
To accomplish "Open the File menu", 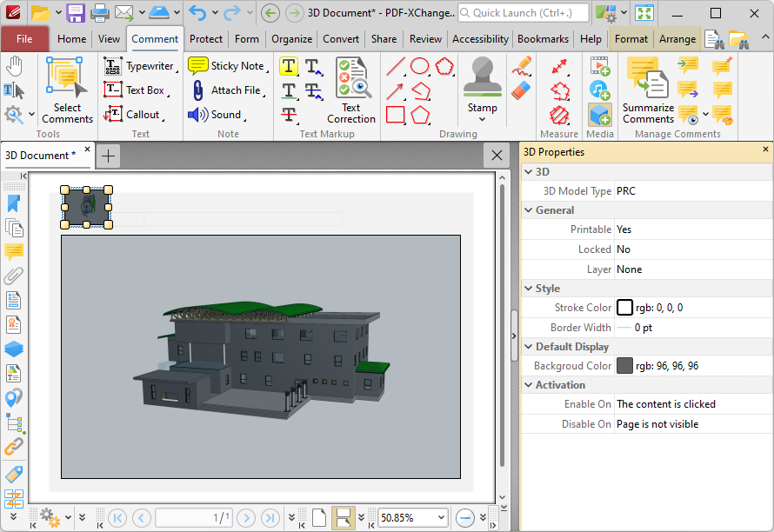I will tap(24, 39).
